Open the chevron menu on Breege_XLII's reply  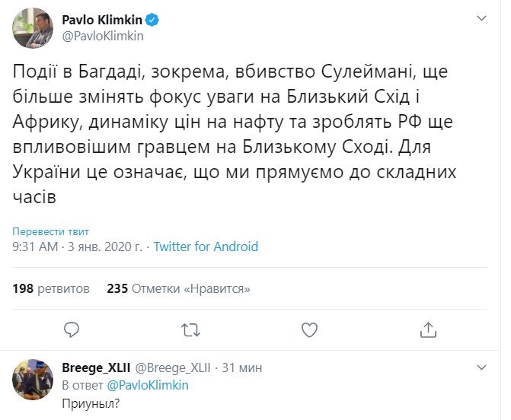(x=481, y=368)
